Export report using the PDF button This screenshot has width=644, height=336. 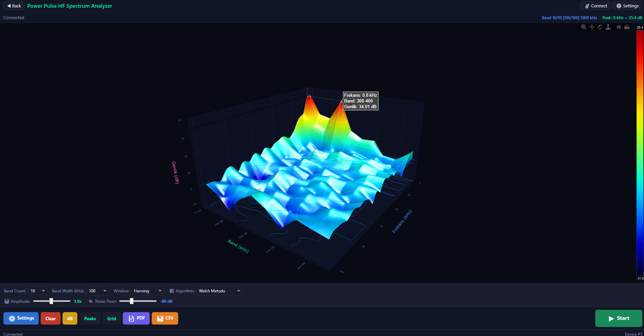tap(136, 318)
